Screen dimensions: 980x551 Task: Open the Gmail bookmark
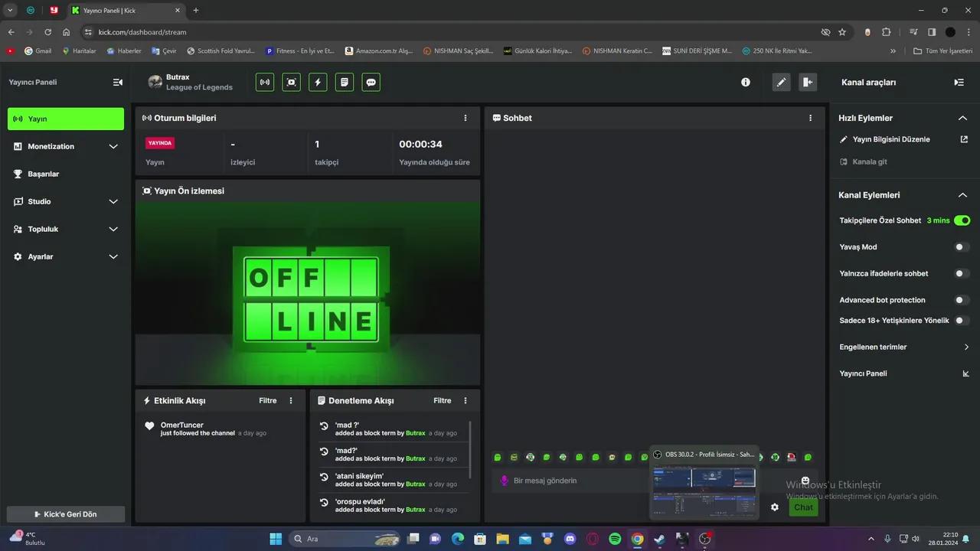click(38, 51)
